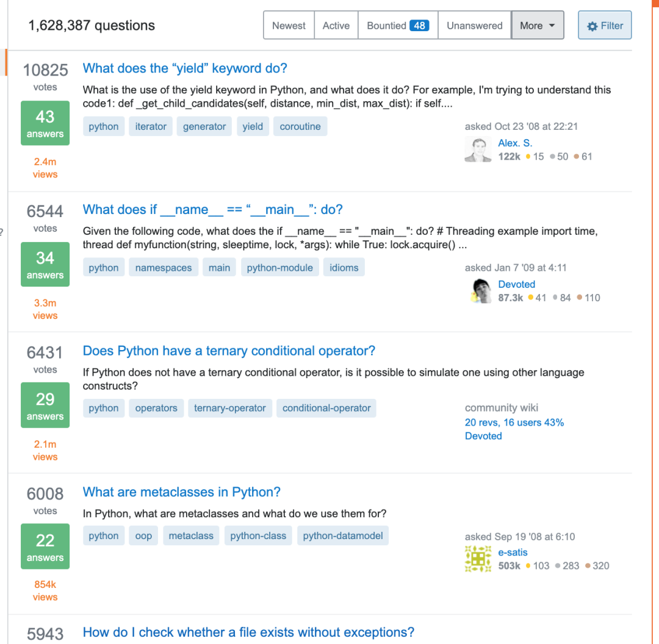Click the coroutine tag
659x644 pixels.
(300, 126)
